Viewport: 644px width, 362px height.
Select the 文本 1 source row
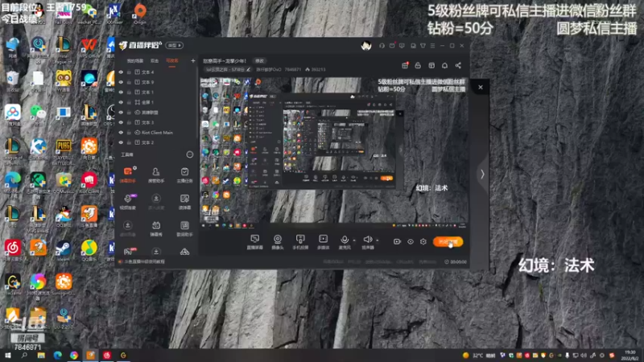click(x=156, y=93)
